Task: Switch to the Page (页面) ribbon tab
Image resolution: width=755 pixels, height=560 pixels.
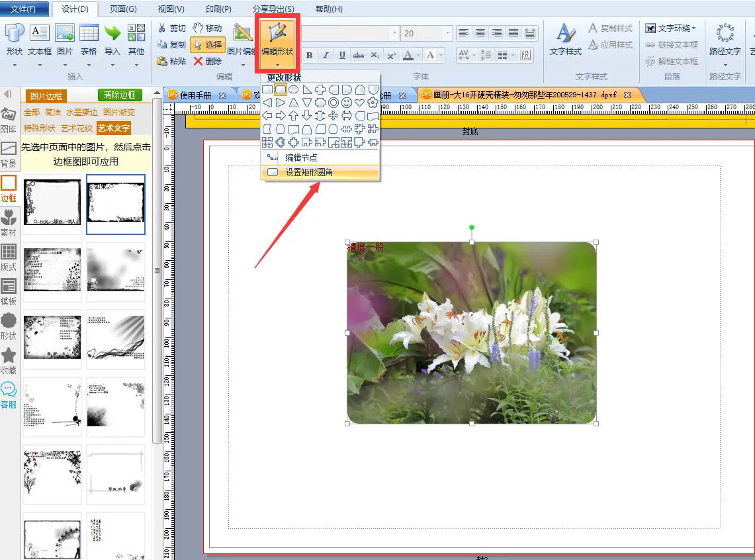Action: pyautogui.click(x=123, y=9)
